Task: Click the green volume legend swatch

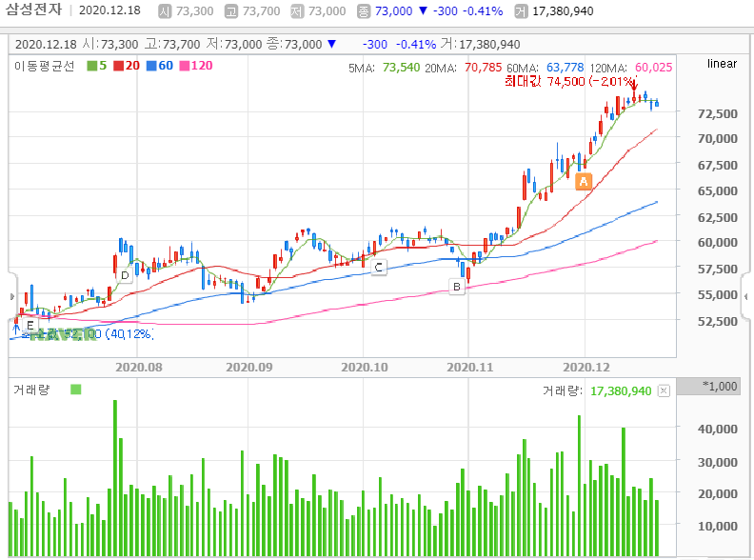Action: [75, 390]
